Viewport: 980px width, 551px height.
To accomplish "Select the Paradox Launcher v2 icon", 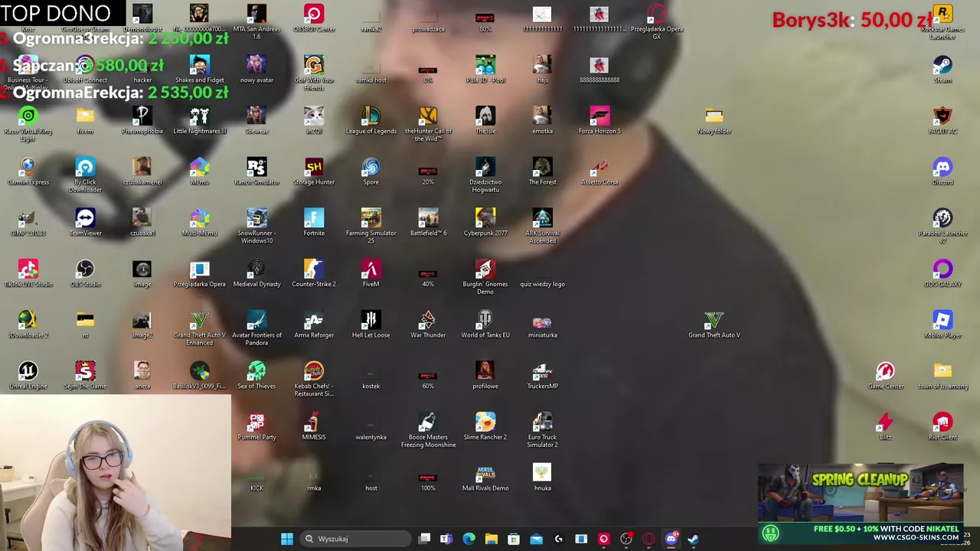I will 942,219.
